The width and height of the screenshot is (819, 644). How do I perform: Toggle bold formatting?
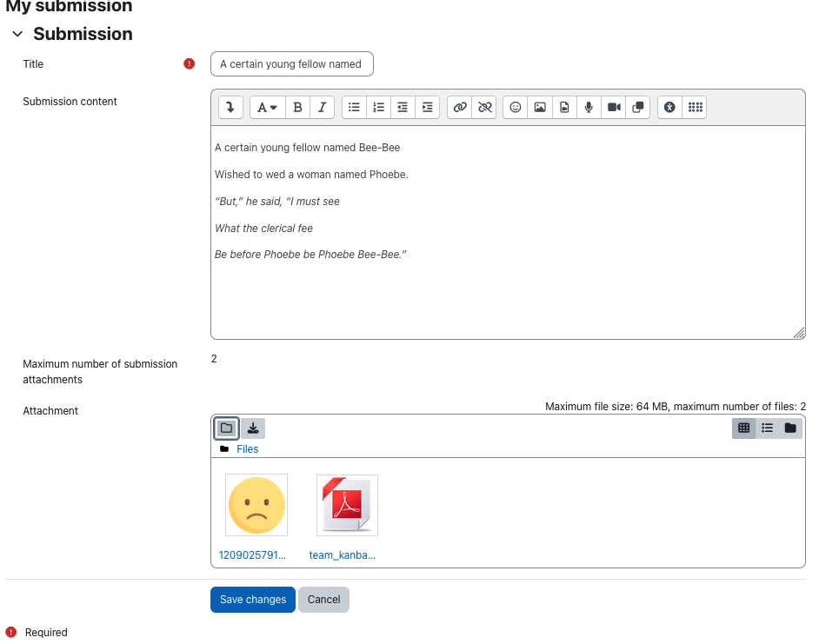pyautogui.click(x=297, y=108)
